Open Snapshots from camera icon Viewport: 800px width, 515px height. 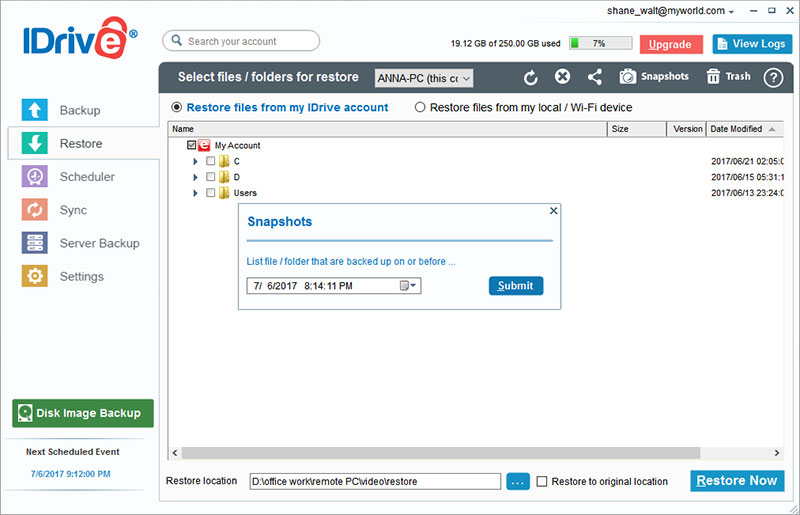[654, 77]
